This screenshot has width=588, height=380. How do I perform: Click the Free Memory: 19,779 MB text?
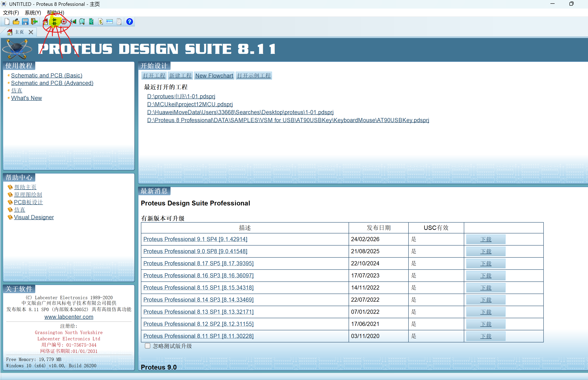(x=34, y=360)
